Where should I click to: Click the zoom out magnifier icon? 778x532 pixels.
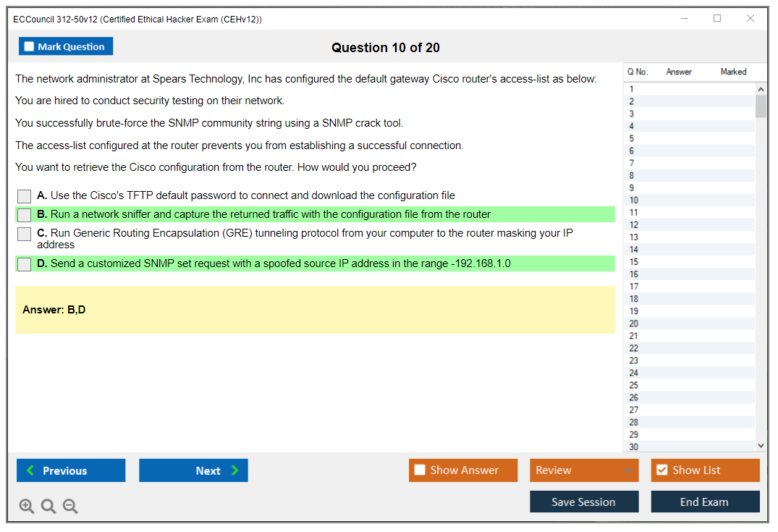(x=70, y=506)
